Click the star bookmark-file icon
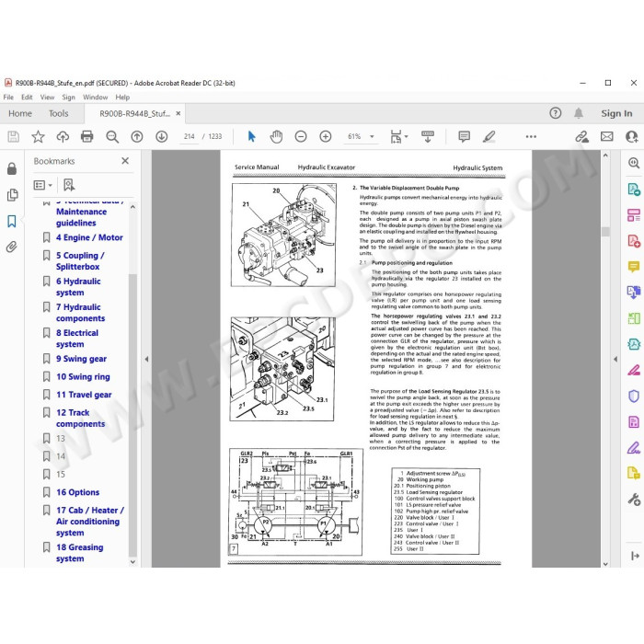 click(38, 136)
